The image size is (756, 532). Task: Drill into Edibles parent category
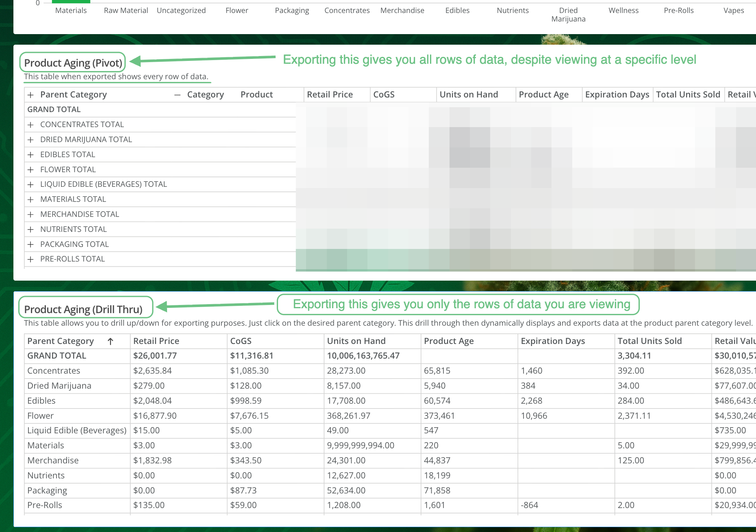(41, 401)
